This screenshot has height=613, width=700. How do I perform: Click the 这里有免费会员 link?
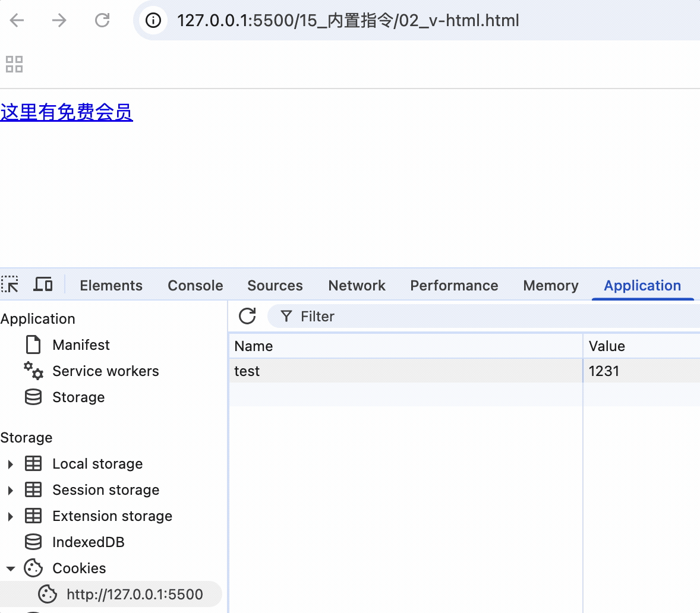click(67, 112)
